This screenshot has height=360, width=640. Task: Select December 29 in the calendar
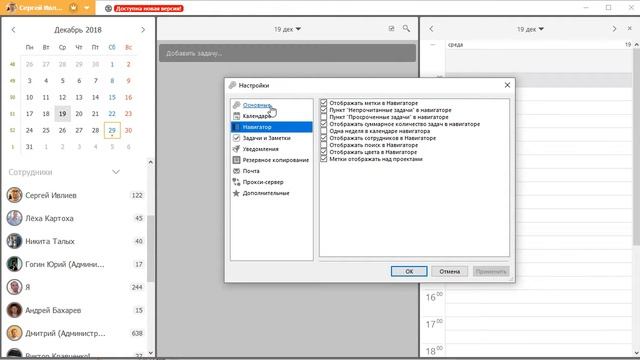coord(112,130)
